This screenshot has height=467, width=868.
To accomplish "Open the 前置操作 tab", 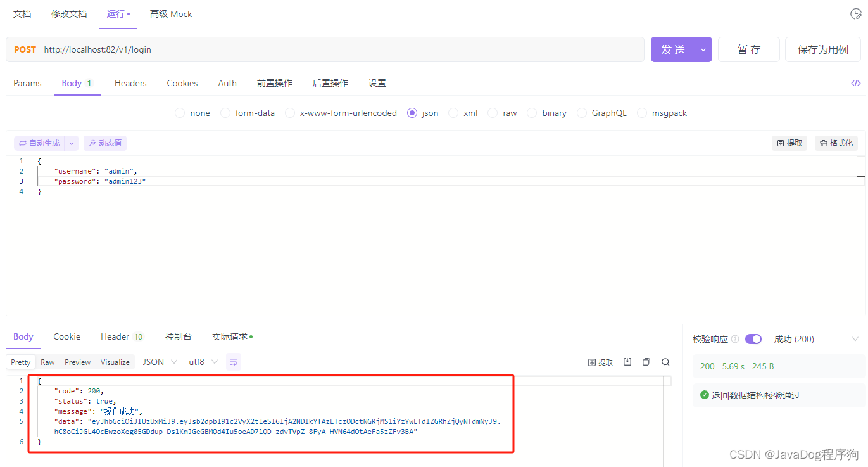I will pos(275,83).
